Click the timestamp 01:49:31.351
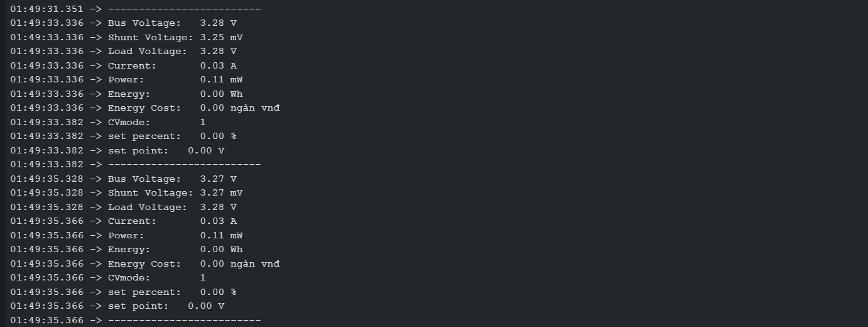 click(x=46, y=9)
